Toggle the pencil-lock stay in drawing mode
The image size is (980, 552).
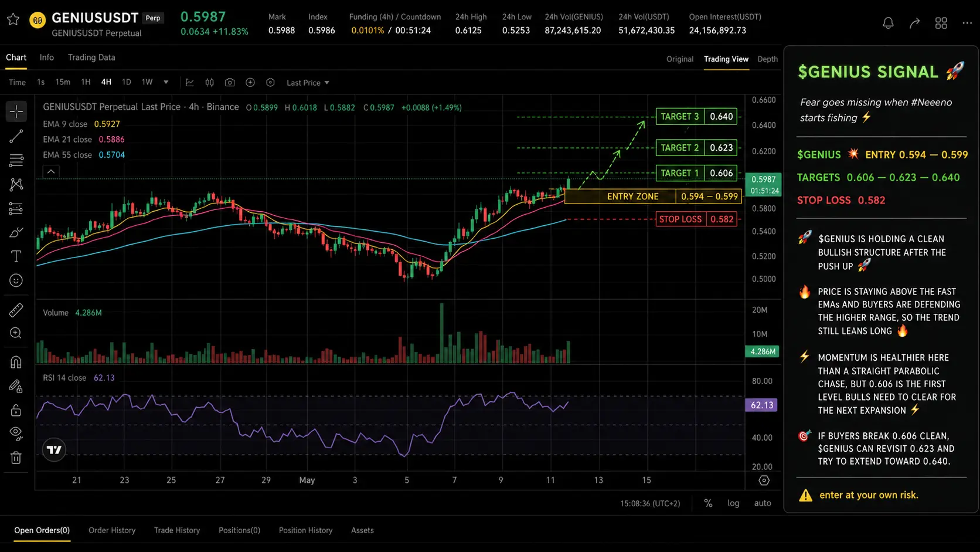tap(16, 386)
